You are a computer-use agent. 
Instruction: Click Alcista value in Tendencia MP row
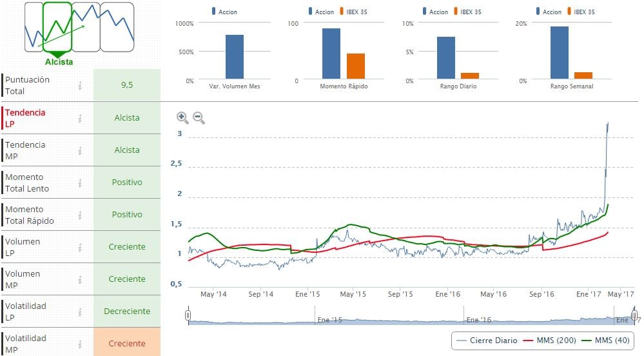pos(127,150)
